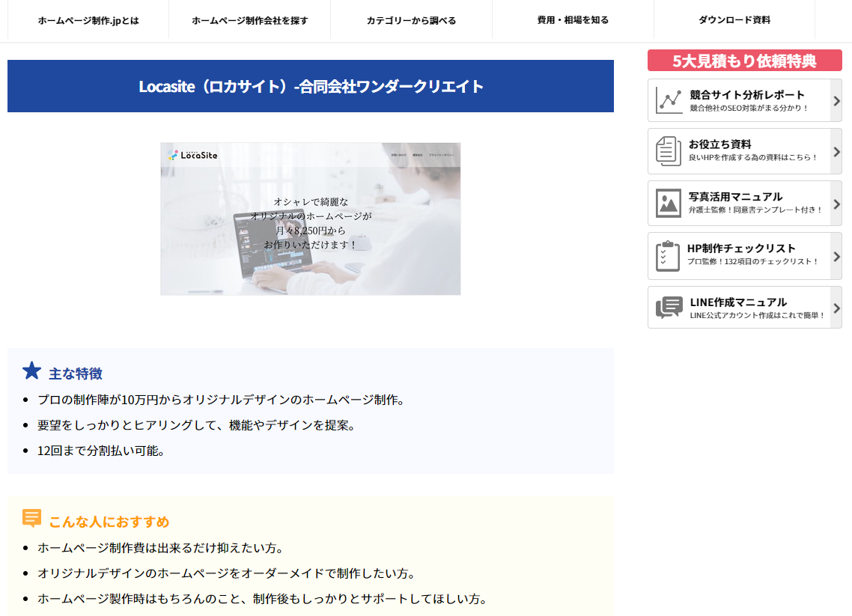
Task: Click the clipboard checklist icon for HP制作チェックリスト
Action: click(668, 256)
